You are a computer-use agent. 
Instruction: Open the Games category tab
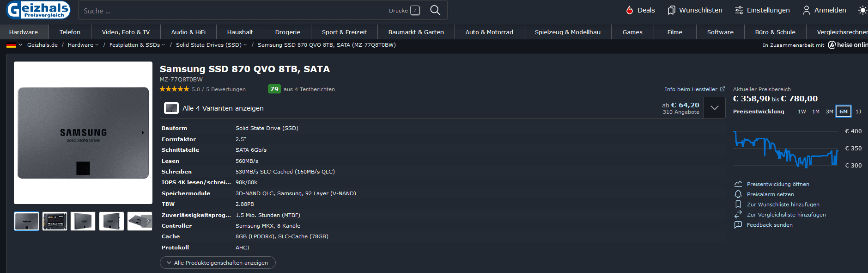632,32
